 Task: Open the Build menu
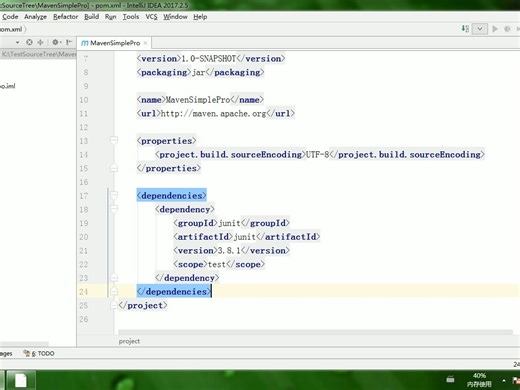click(x=91, y=17)
